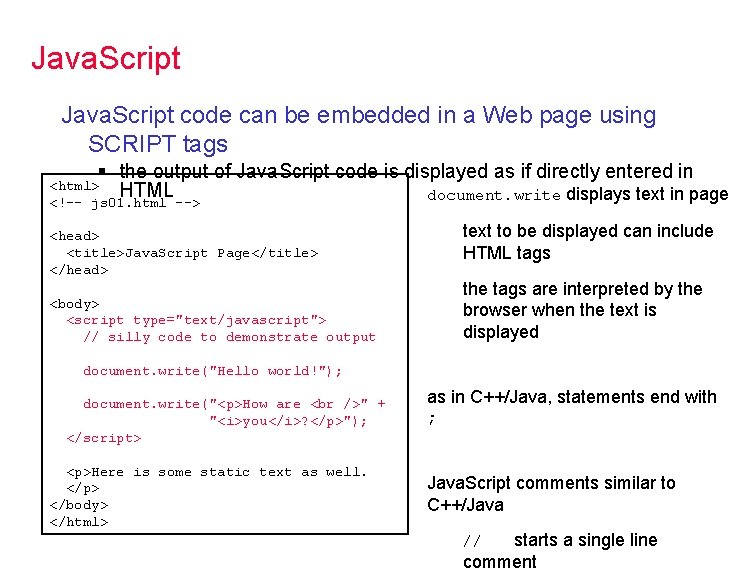Image resolution: width=756 pixels, height=576 pixels.
Task: Click the '<body>' opening tag line
Action: coord(74,304)
